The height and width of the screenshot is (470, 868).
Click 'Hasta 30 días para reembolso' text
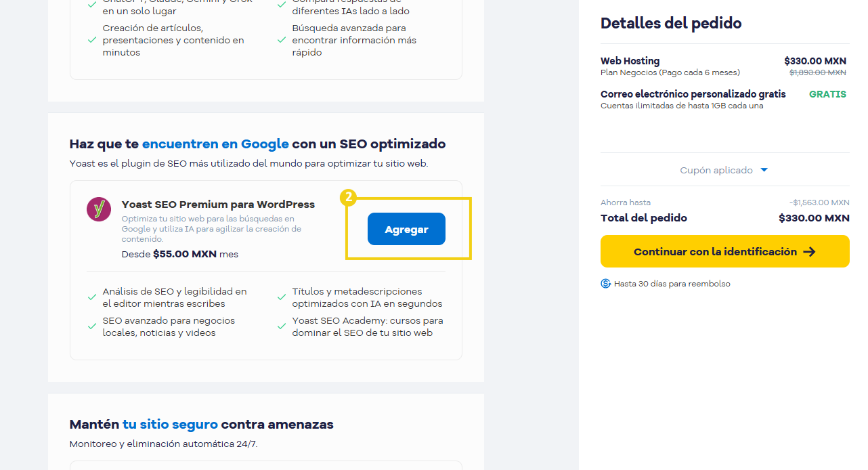point(672,284)
